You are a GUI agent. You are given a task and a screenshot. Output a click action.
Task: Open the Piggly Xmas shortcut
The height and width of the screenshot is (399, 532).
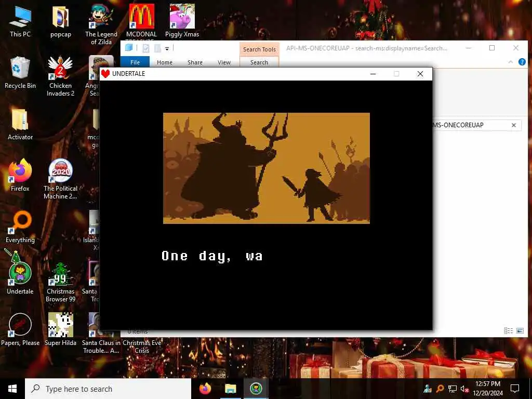coord(182,21)
